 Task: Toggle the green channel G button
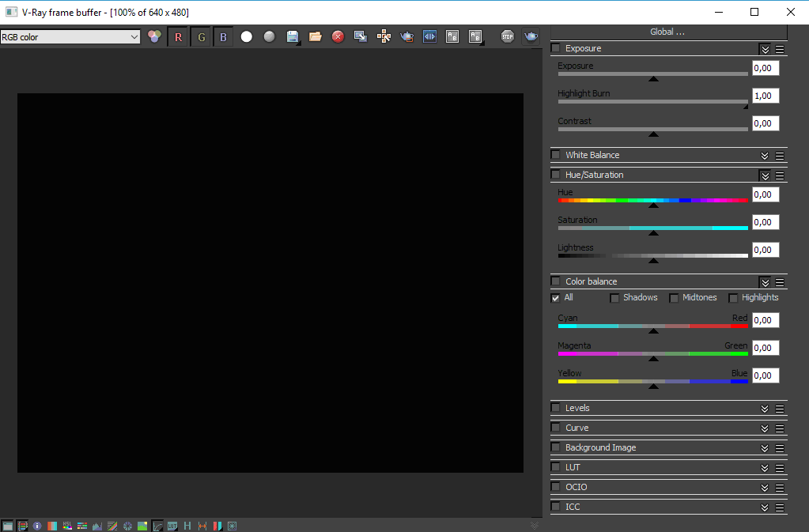point(201,36)
